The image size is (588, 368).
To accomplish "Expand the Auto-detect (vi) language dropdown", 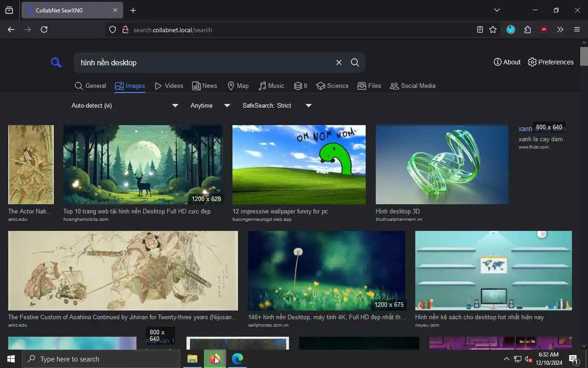I will tap(124, 106).
